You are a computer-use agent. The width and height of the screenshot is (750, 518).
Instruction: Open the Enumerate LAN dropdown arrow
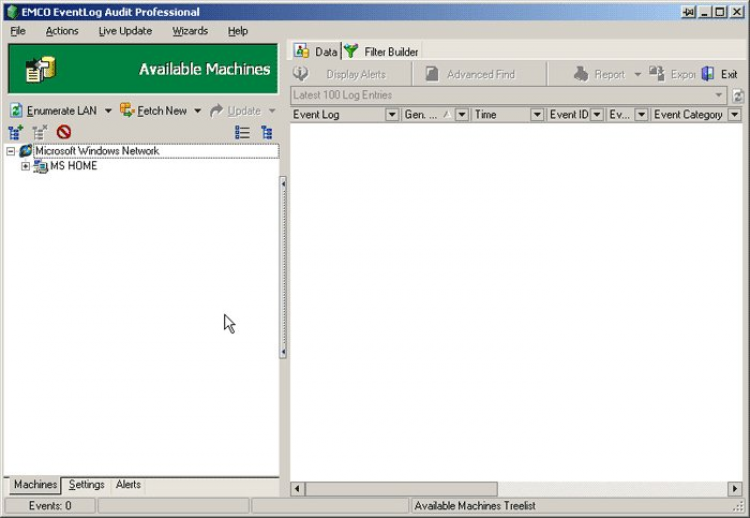108,111
